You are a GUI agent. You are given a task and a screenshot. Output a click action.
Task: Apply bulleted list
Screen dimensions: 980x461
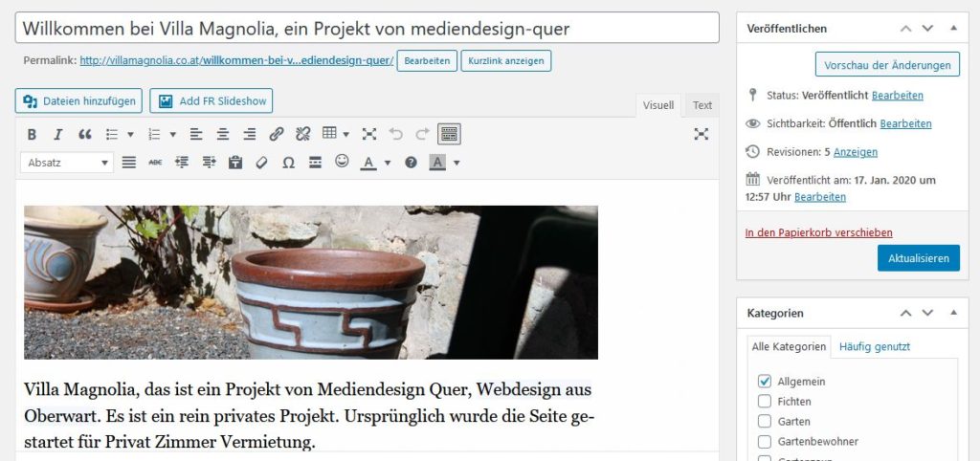112,134
